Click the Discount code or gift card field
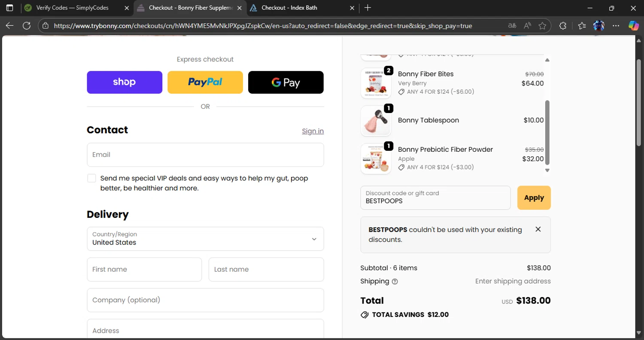Viewport: 644px width, 340px height. click(435, 198)
